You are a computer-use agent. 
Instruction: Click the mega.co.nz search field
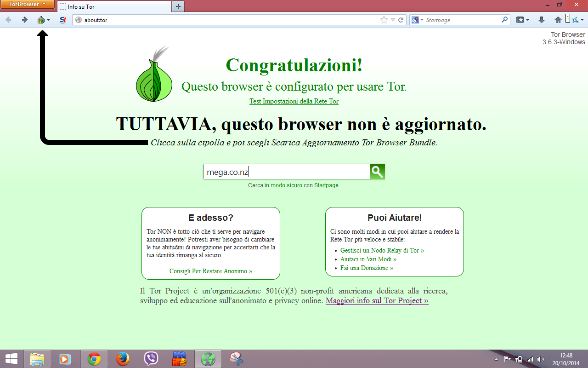click(287, 172)
